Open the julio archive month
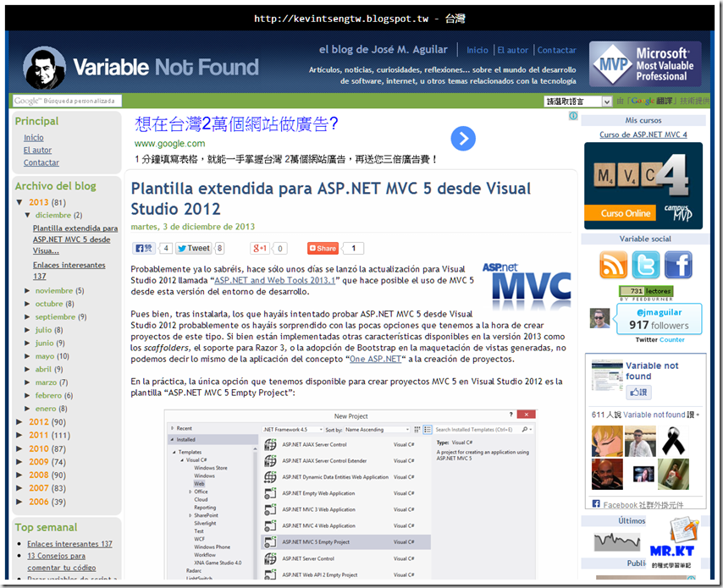Viewport: 723px width, 588px height. tap(43, 330)
